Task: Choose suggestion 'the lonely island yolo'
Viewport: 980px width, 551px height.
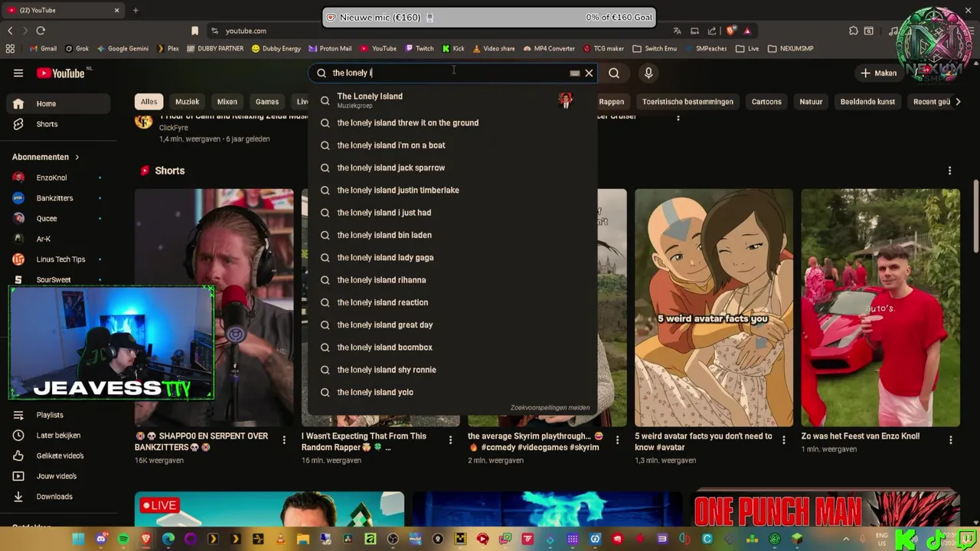Action: click(452, 393)
